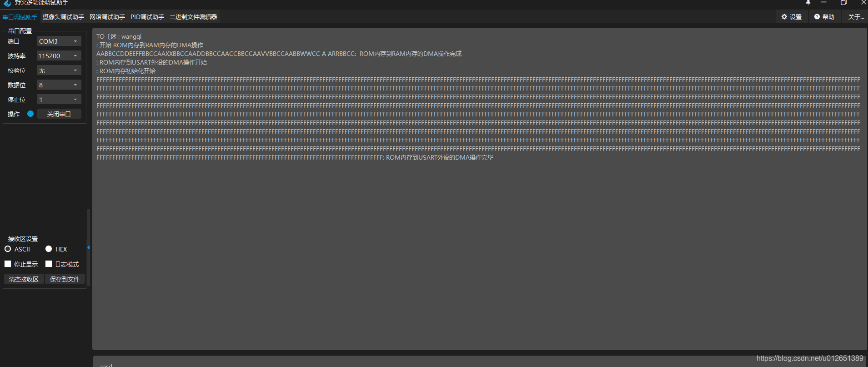Pin the window with the pin icon
This screenshot has width=868, height=367.
(808, 3)
